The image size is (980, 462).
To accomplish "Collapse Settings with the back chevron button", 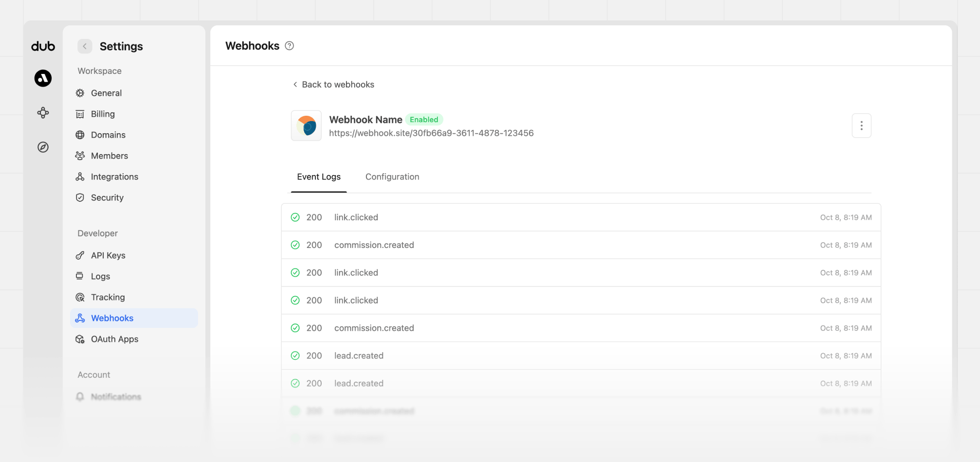I will tap(85, 46).
